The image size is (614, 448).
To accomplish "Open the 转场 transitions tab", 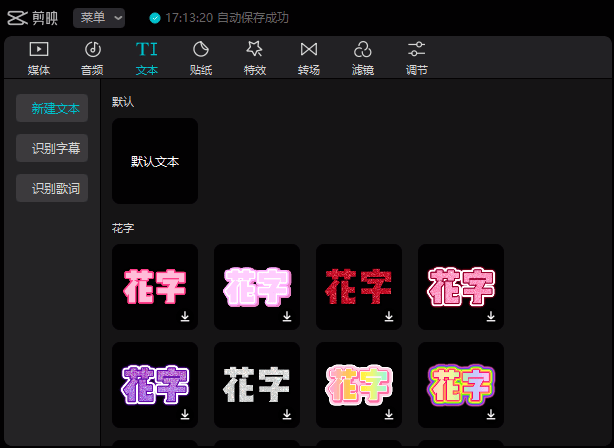I will point(309,58).
